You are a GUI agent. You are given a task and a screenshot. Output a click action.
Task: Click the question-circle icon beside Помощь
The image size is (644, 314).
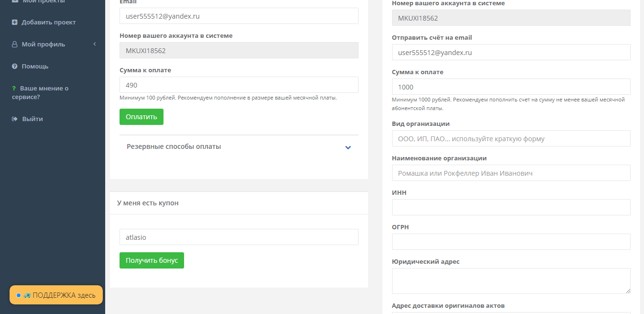coord(15,67)
